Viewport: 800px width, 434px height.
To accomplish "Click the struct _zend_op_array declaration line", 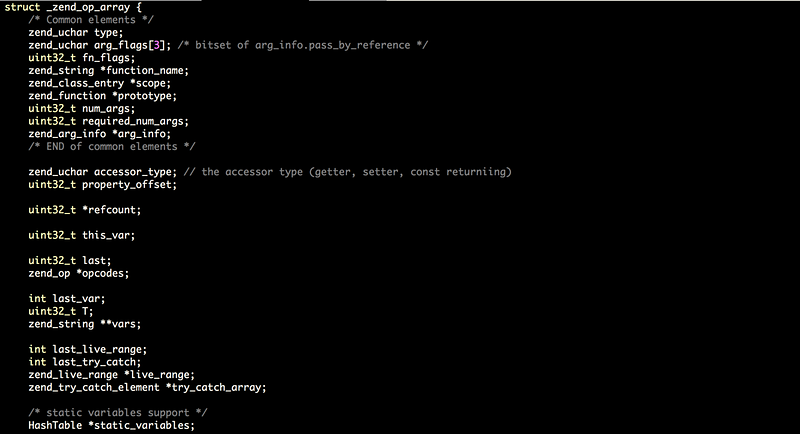I will (73, 7).
